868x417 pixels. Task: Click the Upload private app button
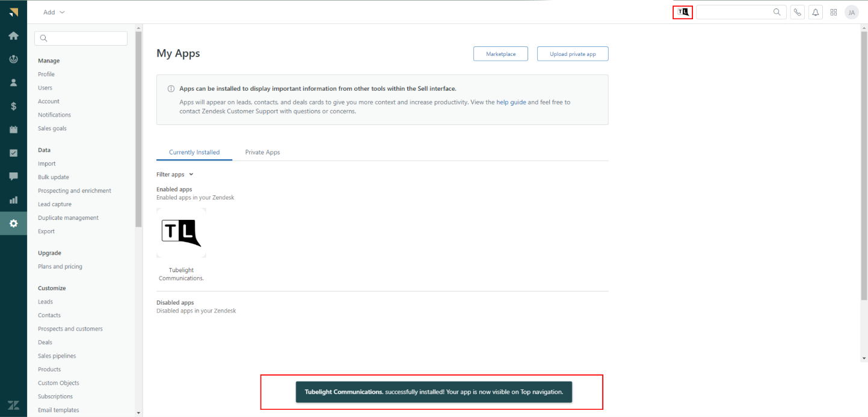click(x=573, y=54)
